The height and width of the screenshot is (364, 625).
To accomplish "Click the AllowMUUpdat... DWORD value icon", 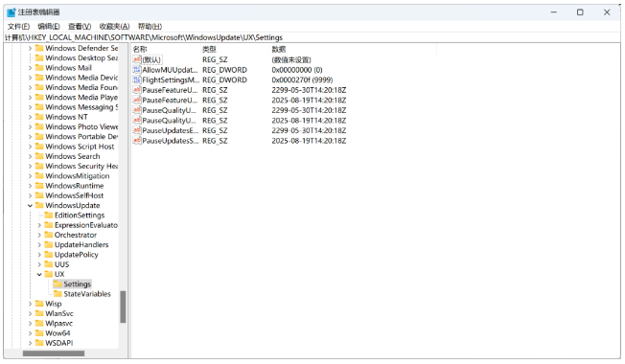I will tap(137, 70).
